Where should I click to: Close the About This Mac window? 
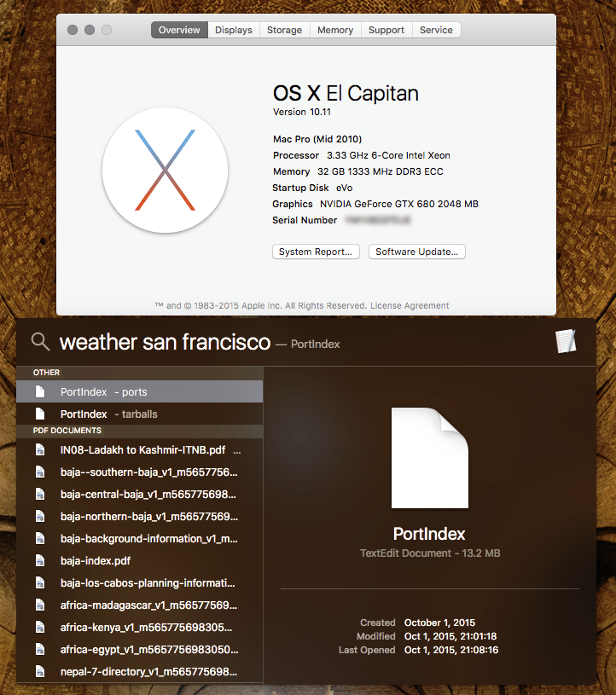[x=73, y=30]
